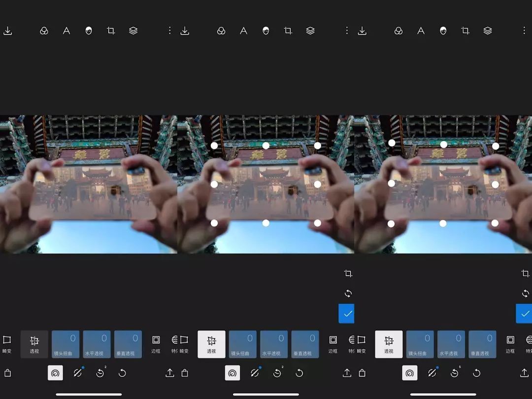Tap the download icon in the left screen
Image resolution: width=532 pixels, height=399 pixels.
click(8, 31)
